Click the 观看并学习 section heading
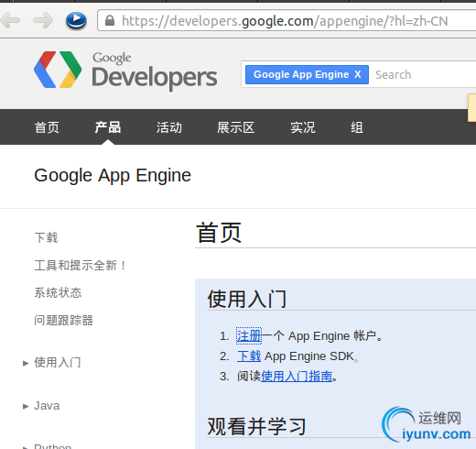The image size is (476, 449). tap(256, 426)
